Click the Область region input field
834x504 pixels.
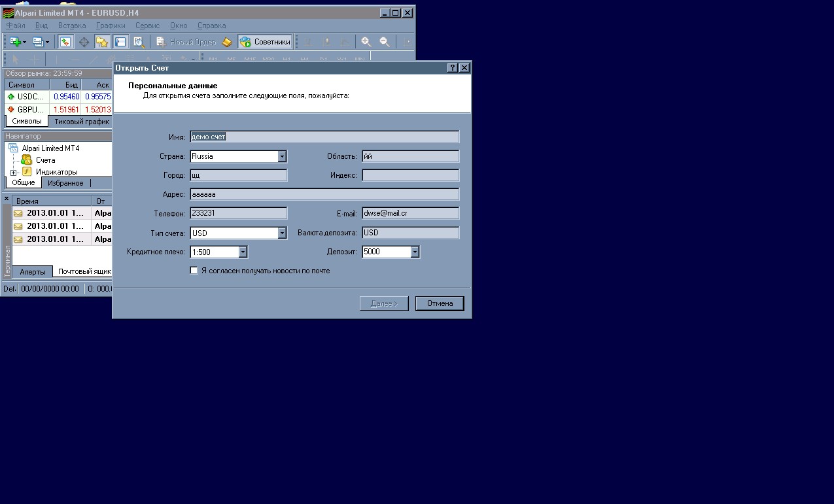coord(411,156)
